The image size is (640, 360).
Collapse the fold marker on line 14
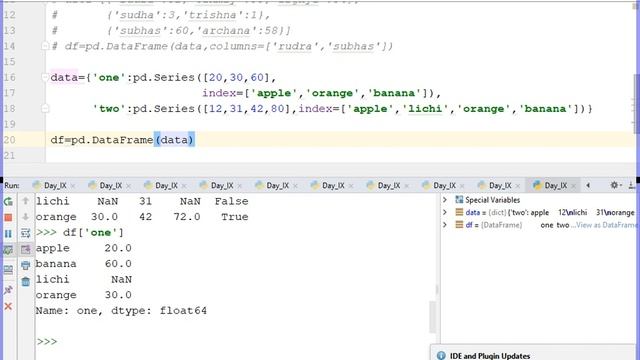pos(45,46)
